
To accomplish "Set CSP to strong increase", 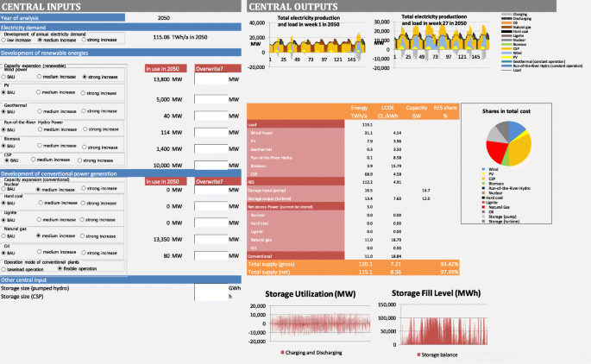I will 79,160.
